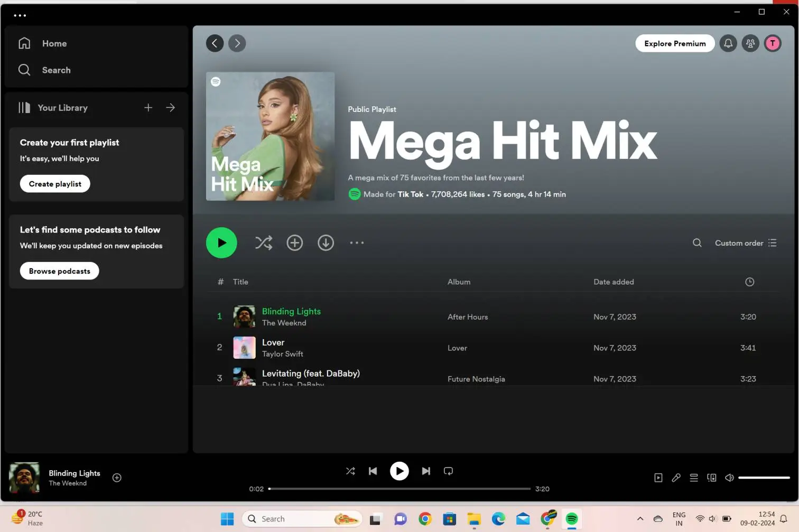Click plus to create playlist or folder
799x532 pixels.
tap(148, 108)
